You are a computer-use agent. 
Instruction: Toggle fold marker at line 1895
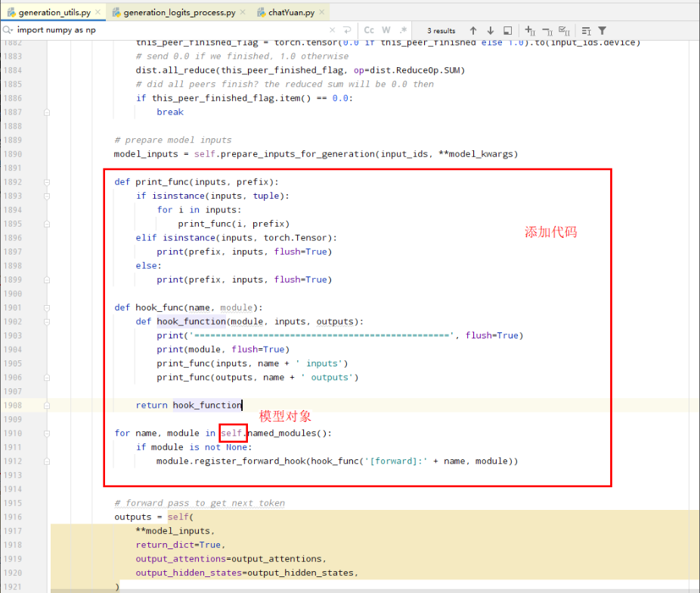47,224
